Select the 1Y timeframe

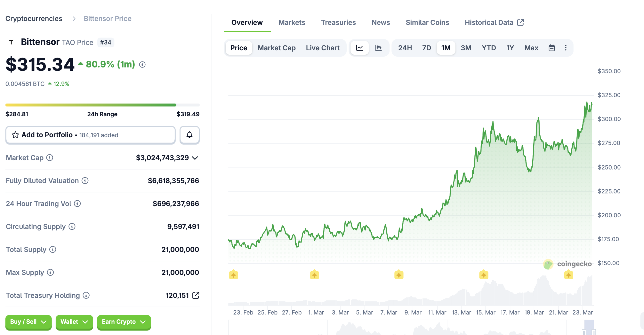(x=510, y=48)
